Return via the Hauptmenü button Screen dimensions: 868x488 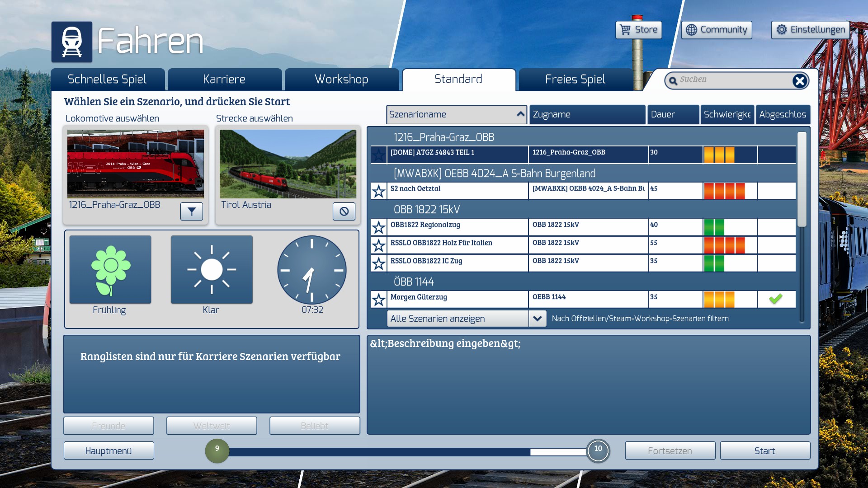click(x=108, y=451)
